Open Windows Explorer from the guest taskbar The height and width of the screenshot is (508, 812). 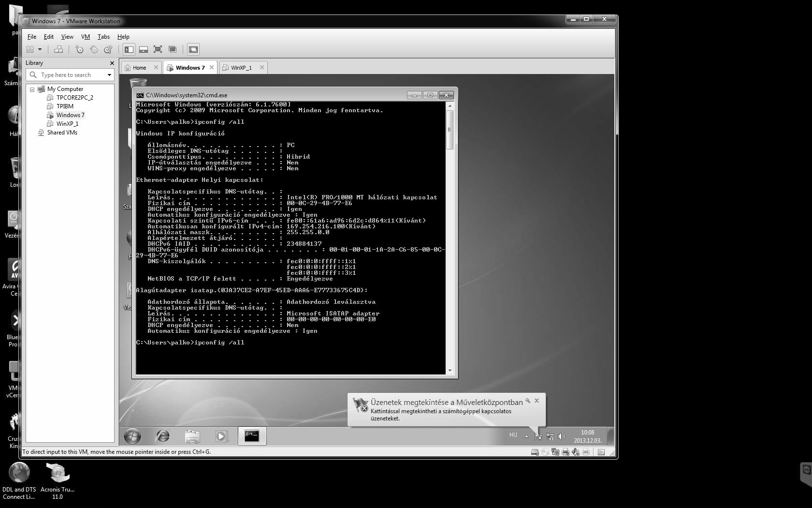(x=192, y=436)
